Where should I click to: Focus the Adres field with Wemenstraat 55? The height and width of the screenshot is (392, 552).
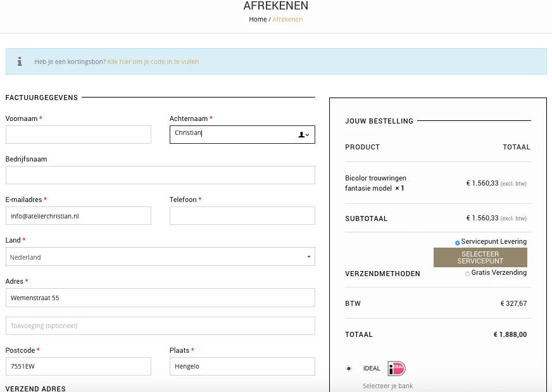pyautogui.click(x=160, y=298)
